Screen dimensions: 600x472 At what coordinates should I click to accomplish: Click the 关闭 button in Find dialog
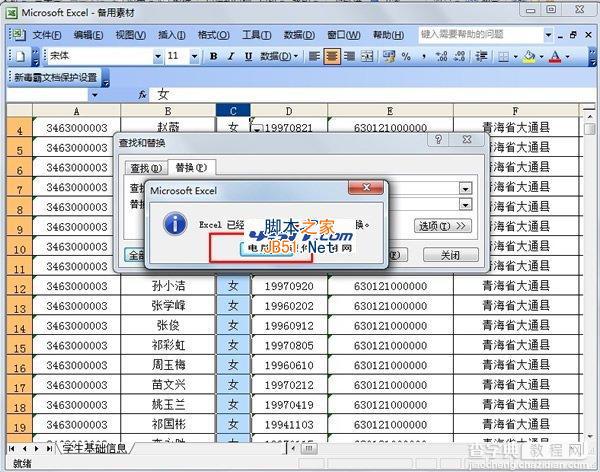[450, 255]
